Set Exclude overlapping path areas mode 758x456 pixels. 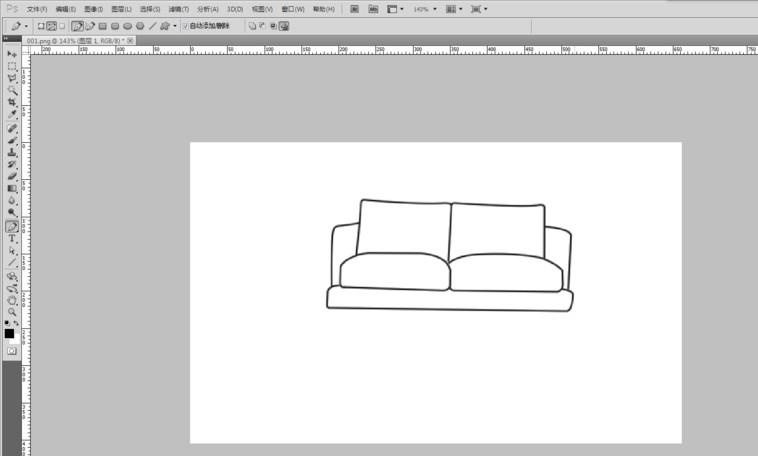click(x=284, y=26)
